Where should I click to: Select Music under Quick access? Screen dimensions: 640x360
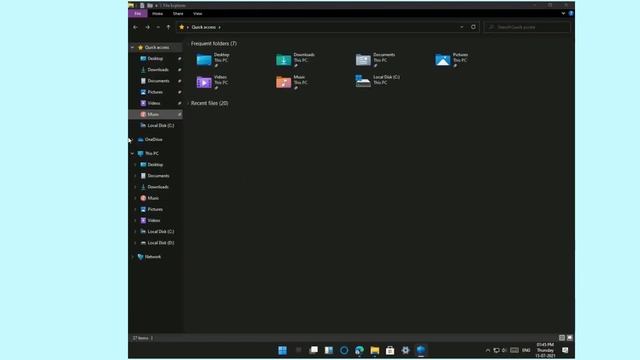tap(156, 114)
